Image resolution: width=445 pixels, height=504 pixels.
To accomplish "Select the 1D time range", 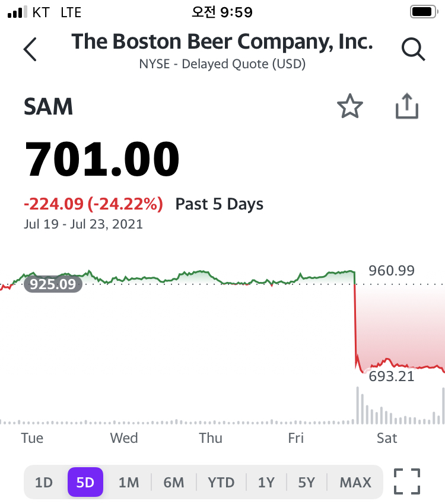I will tap(44, 482).
